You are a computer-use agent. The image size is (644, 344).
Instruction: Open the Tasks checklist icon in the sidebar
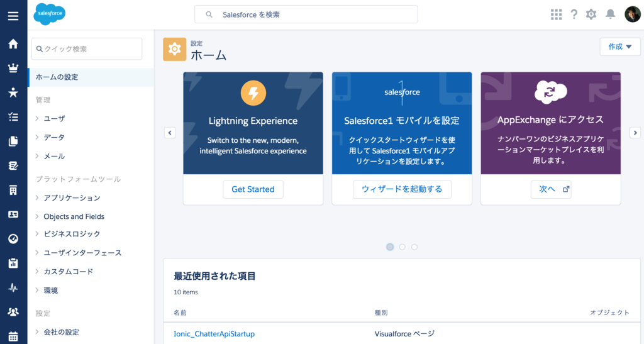13,117
